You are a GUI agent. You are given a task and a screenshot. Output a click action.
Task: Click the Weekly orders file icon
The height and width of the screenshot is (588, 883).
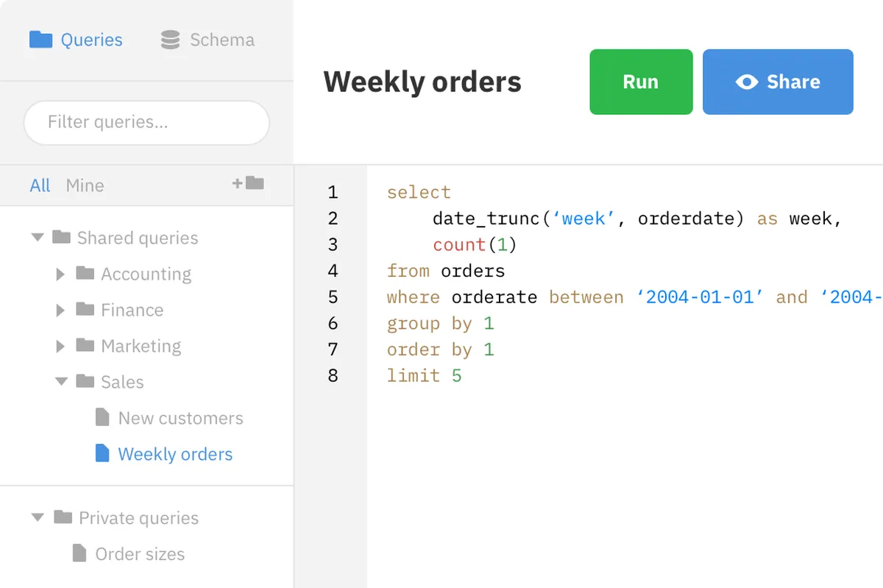[102, 453]
